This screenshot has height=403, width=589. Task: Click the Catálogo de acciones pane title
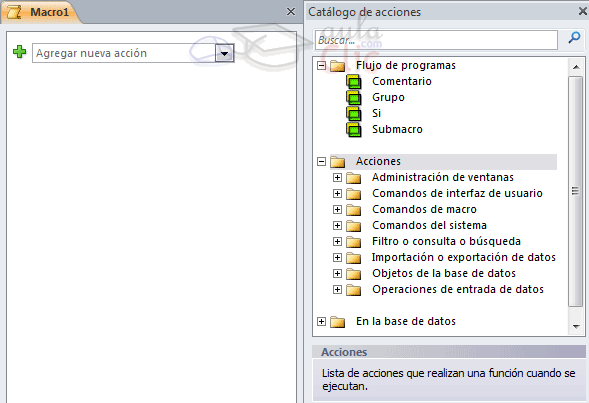(x=364, y=12)
